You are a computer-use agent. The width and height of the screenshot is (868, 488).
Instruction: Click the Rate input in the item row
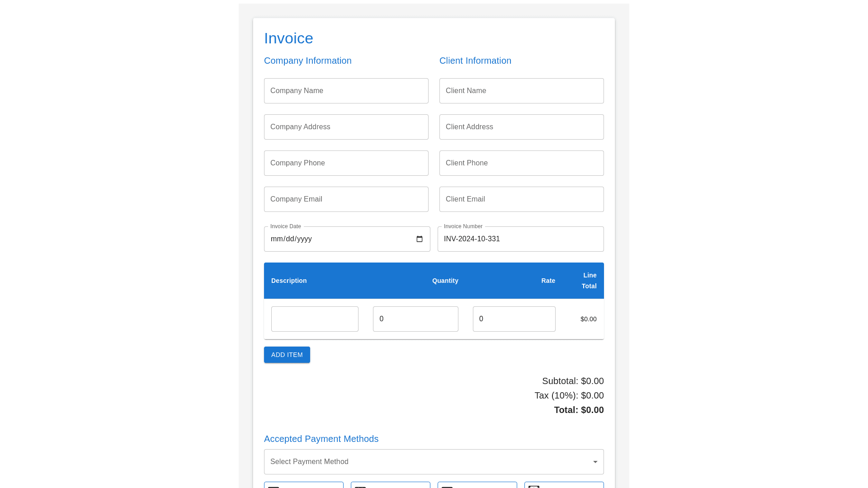514,319
